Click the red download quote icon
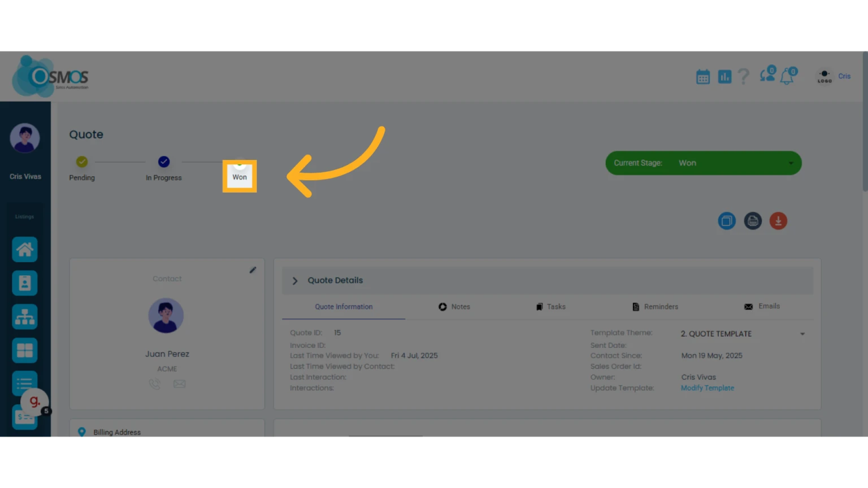 click(x=778, y=221)
